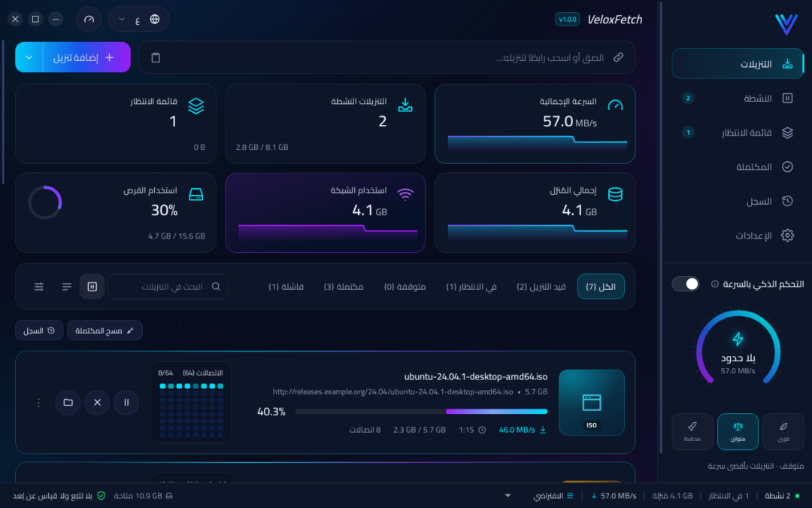This screenshot has height=508, width=812.
Task: Select the فاشلة (1) filter tab
Action: click(x=286, y=286)
